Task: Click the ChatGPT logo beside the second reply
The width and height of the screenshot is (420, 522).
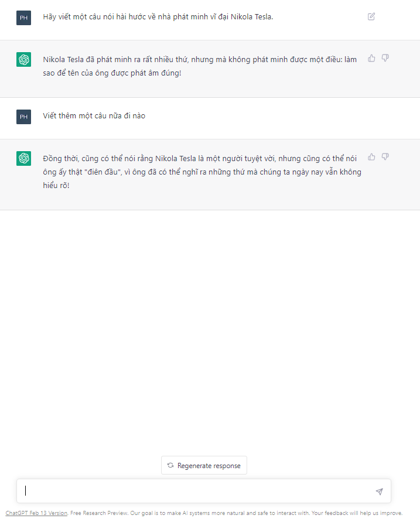Action: pyautogui.click(x=23, y=158)
